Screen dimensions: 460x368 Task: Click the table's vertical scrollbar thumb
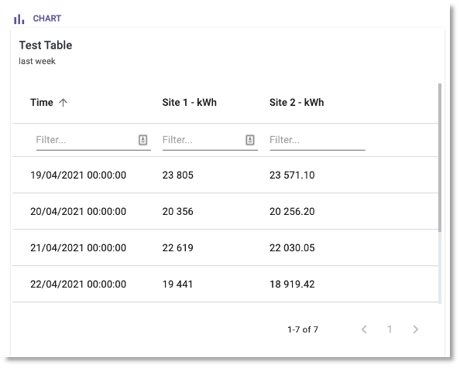point(440,157)
